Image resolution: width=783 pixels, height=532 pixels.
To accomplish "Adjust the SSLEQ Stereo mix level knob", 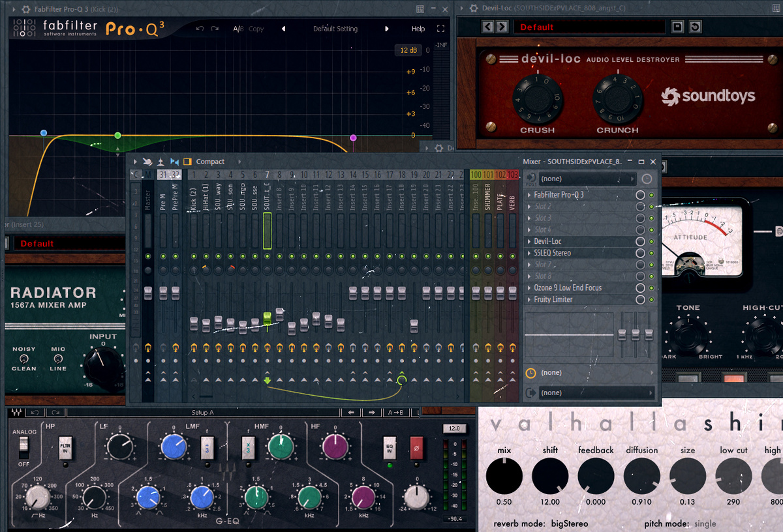I will (x=641, y=253).
